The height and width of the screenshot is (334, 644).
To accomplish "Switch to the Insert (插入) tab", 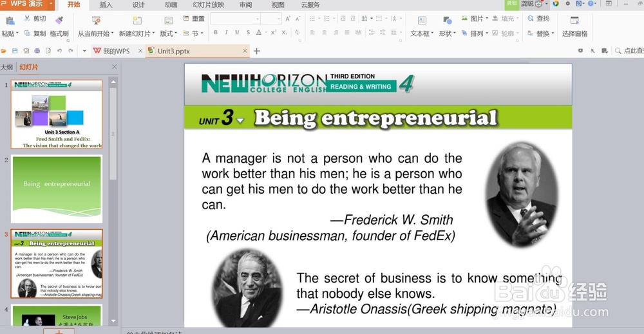I will 106,5.
